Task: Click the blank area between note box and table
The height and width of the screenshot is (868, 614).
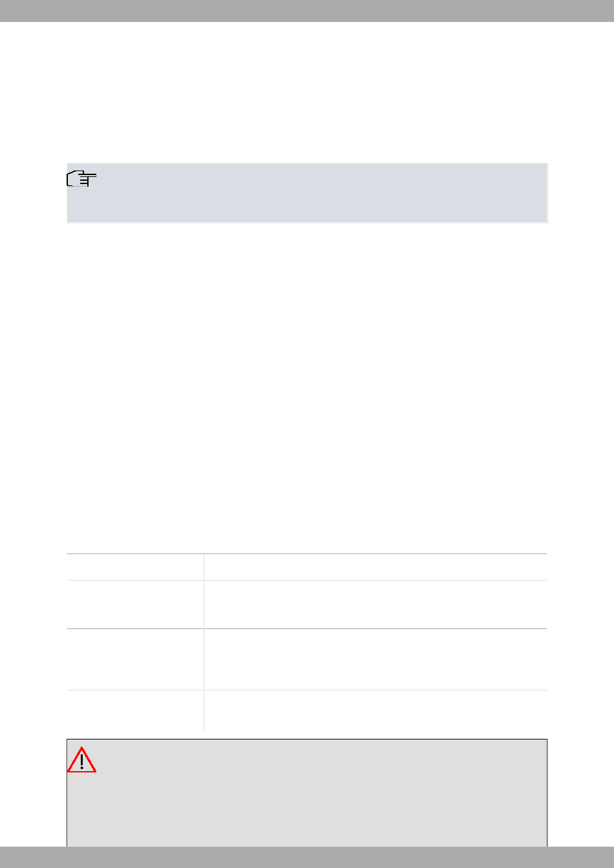Action: pyautogui.click(x=307, y=387)
